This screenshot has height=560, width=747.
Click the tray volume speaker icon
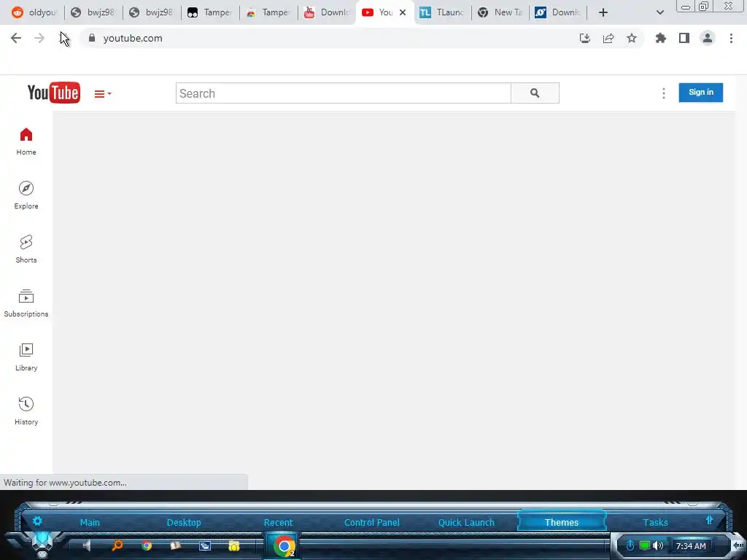click(x=659, y=545)
